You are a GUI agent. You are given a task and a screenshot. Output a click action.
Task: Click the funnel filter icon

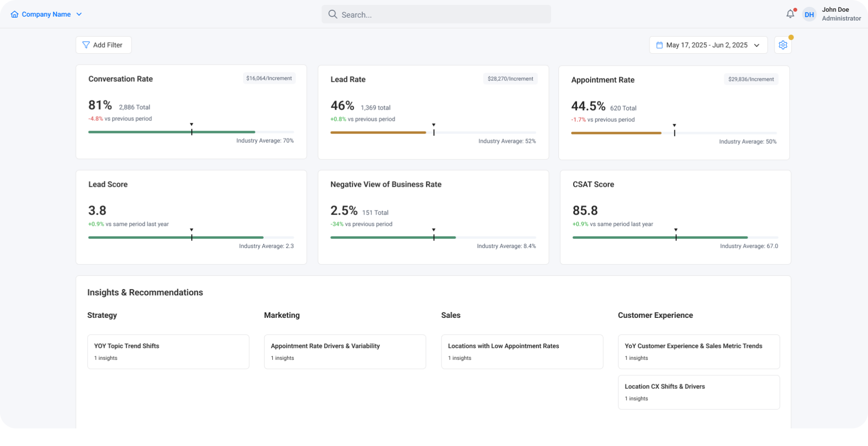tap(86, 45)
